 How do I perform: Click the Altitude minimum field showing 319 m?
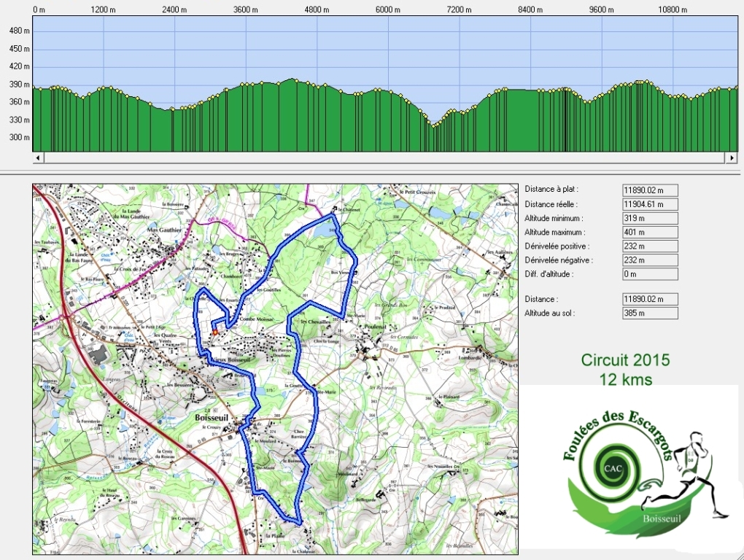coord(650,218)
